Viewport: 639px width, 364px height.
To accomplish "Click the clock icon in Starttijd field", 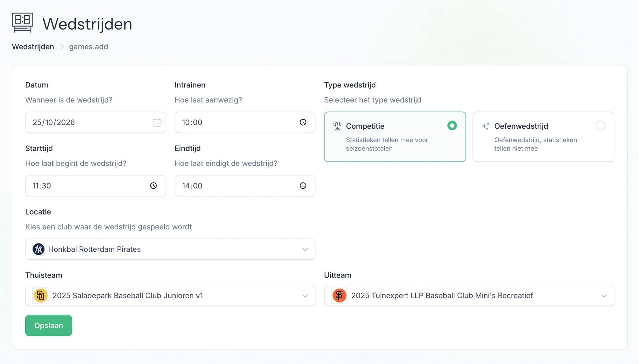I will pos(153,186).
